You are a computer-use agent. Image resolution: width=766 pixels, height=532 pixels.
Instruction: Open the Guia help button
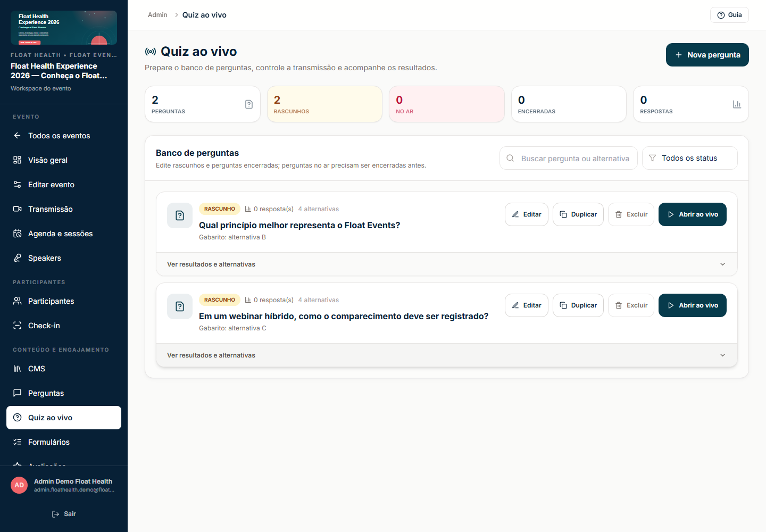click(x=729, y=15)
